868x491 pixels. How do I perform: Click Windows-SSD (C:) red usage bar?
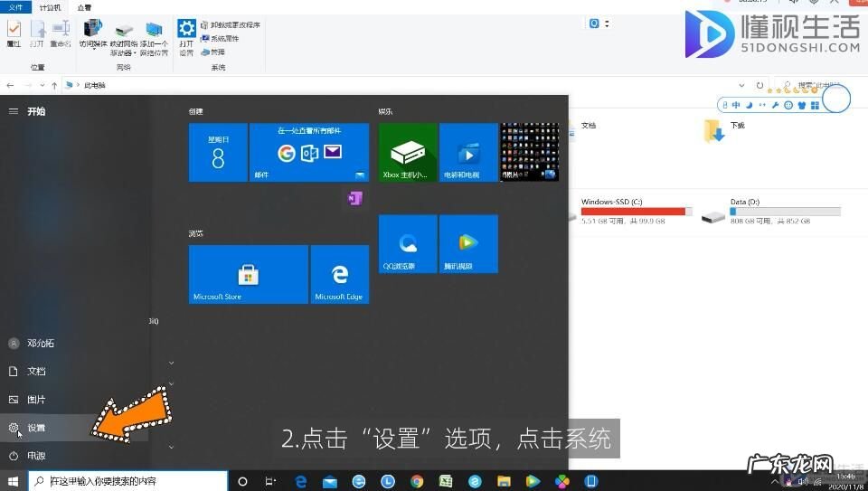point(637,212)
